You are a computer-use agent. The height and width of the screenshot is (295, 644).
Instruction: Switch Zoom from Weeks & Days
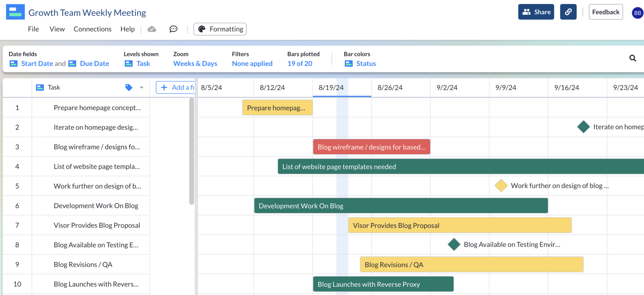195,63
